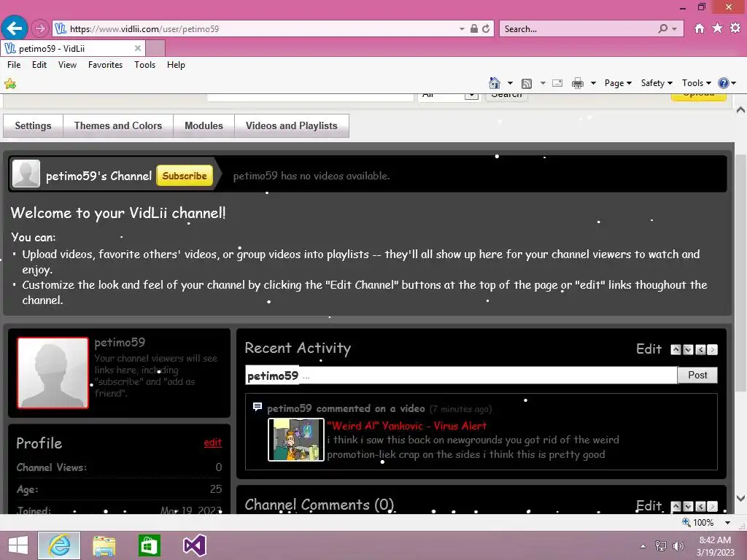Click the activity status input field
Image resolution: width=747 pixels, height=560 pixels.
(x=461, y=376)
